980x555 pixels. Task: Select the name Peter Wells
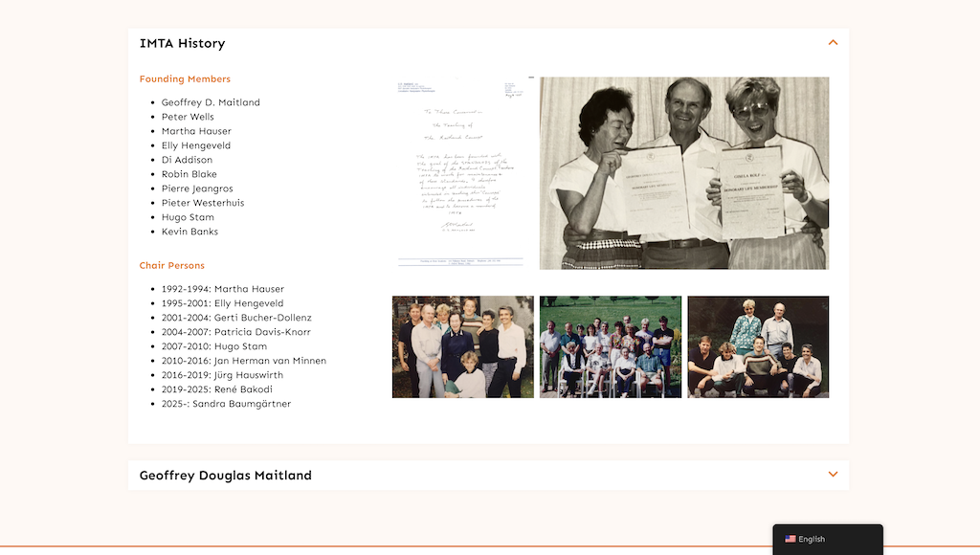click(x=188, y=117)
